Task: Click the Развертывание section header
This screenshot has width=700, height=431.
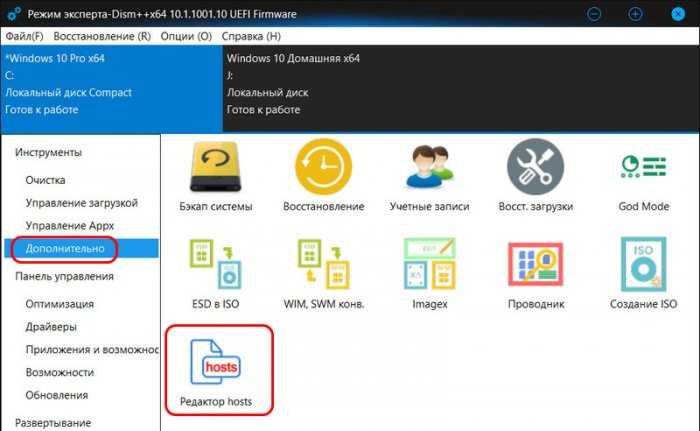Action: [x=53, y=423]
